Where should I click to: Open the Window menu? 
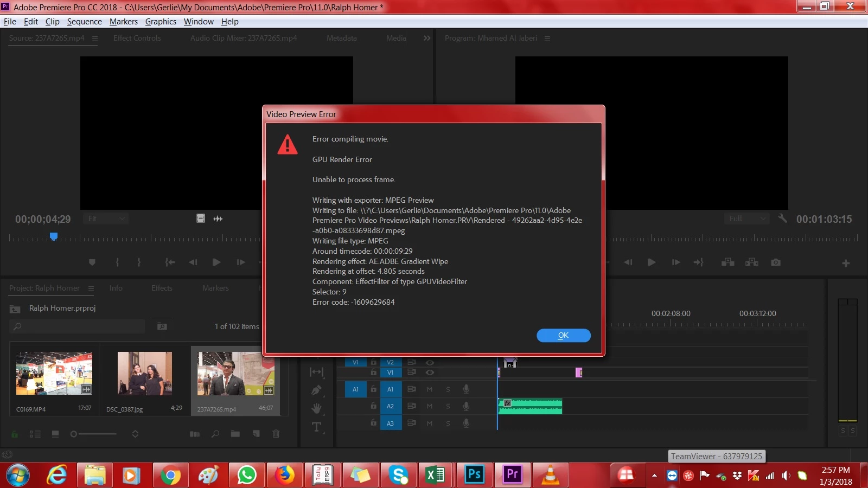[199, 22]
